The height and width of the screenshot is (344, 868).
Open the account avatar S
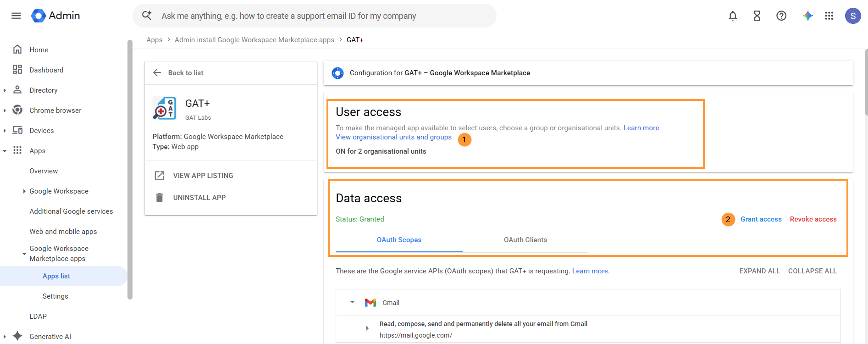[853, 16]
